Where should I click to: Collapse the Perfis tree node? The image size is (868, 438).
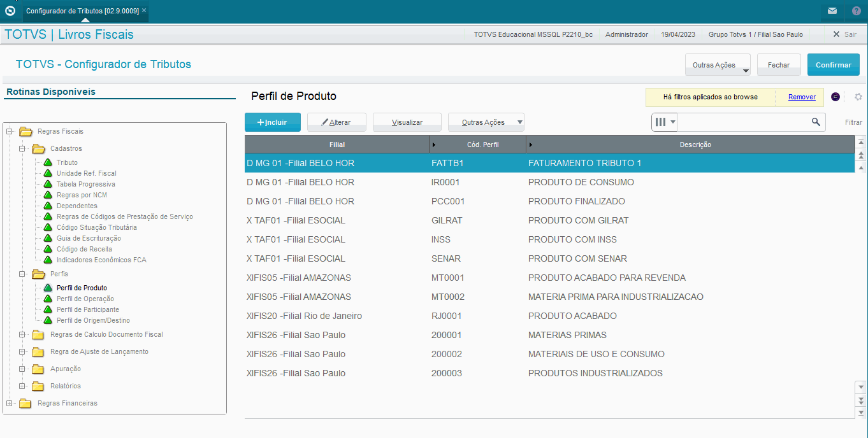[22, 274]
